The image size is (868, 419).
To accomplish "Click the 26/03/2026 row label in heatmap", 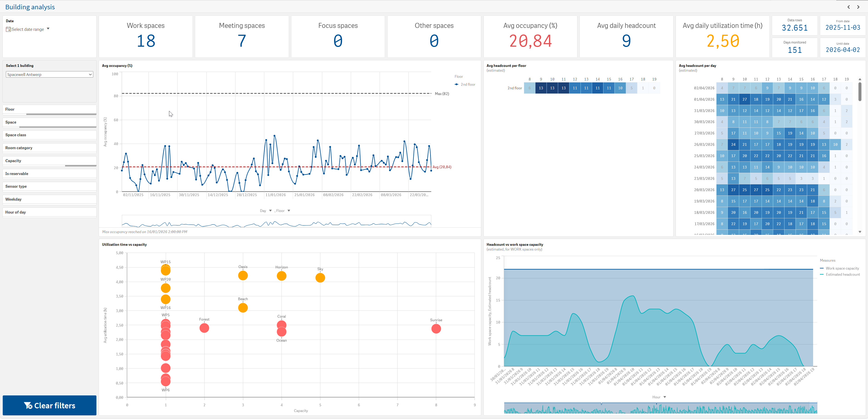I will 704,144.
